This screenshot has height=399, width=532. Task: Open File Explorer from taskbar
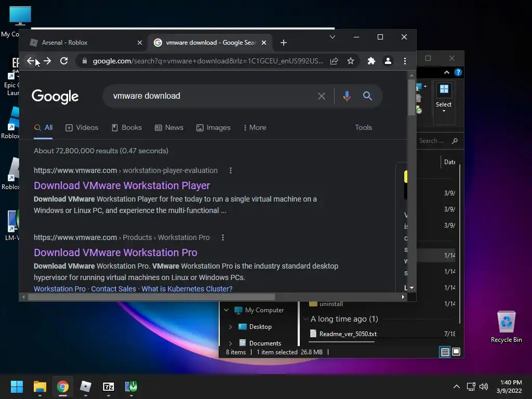[39, 387]
